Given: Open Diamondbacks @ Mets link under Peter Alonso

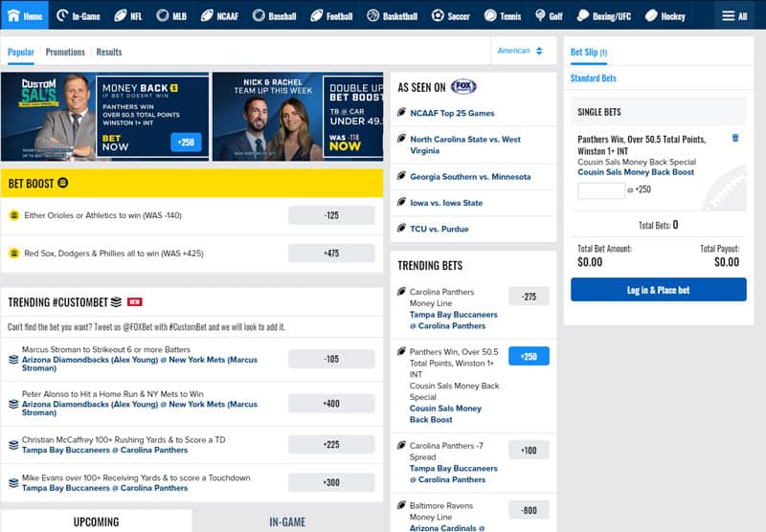Looking at the screenshot, I should [x=139, y=408].
